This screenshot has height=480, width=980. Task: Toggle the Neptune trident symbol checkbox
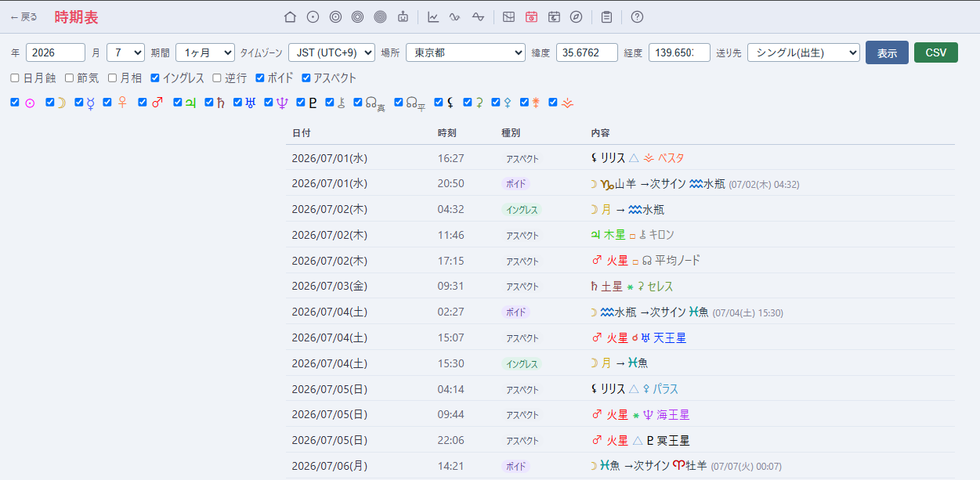pos(269,102)
